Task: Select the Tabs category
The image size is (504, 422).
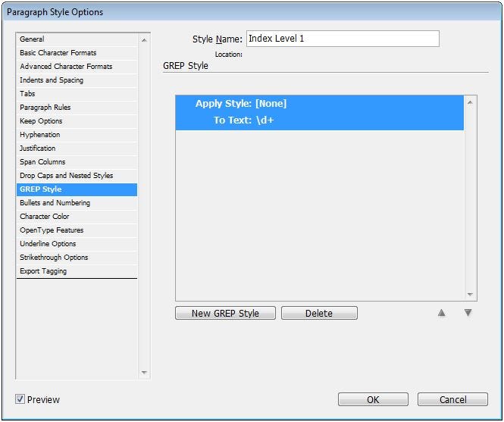Action: point(77,94)
